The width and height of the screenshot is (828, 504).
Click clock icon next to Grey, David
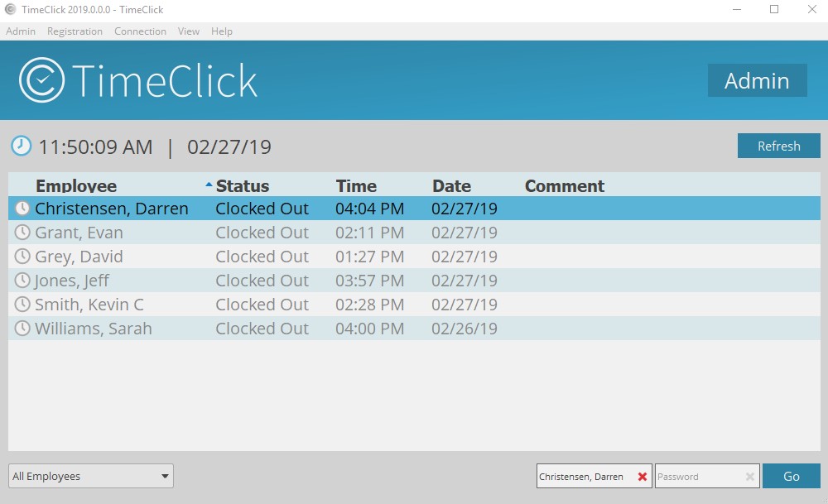pyautogui.click(x=22, y=256)
